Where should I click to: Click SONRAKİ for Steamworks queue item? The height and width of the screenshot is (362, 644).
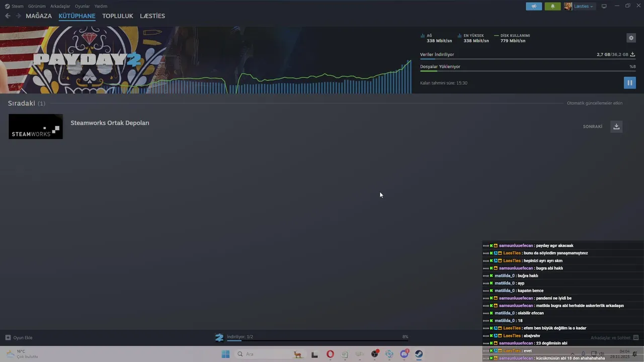593,127
